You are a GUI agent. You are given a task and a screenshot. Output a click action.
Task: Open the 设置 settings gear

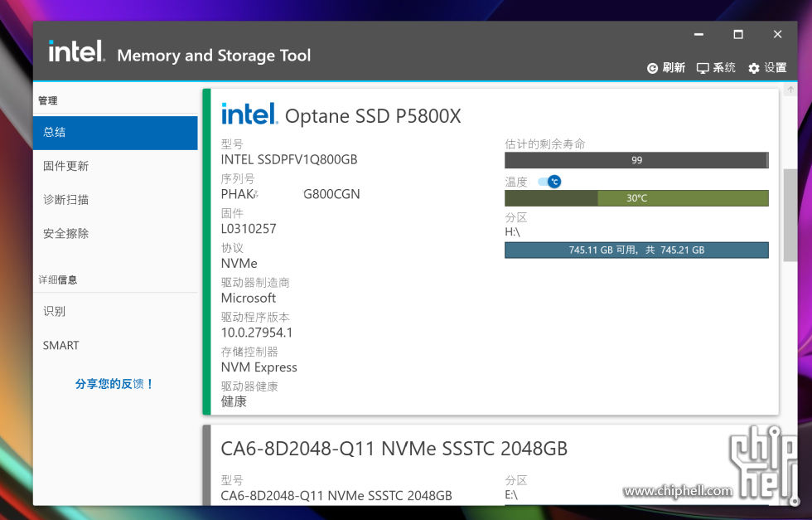pyautogui.click(x=767, y=68)
